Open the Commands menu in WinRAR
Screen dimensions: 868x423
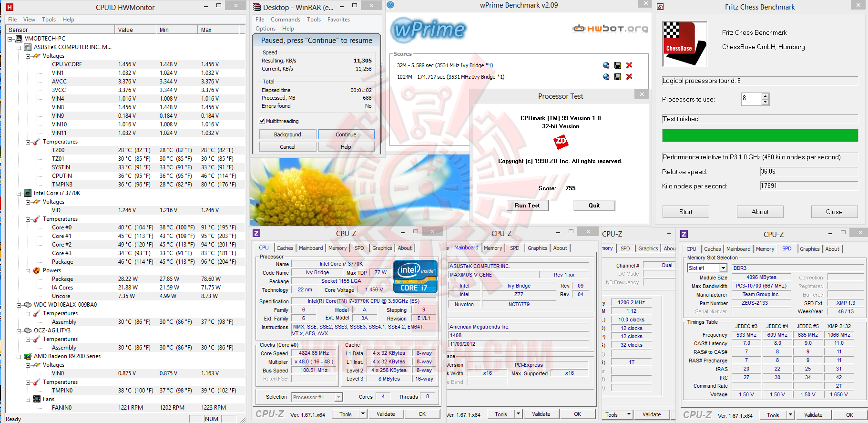tap(286, 20)
